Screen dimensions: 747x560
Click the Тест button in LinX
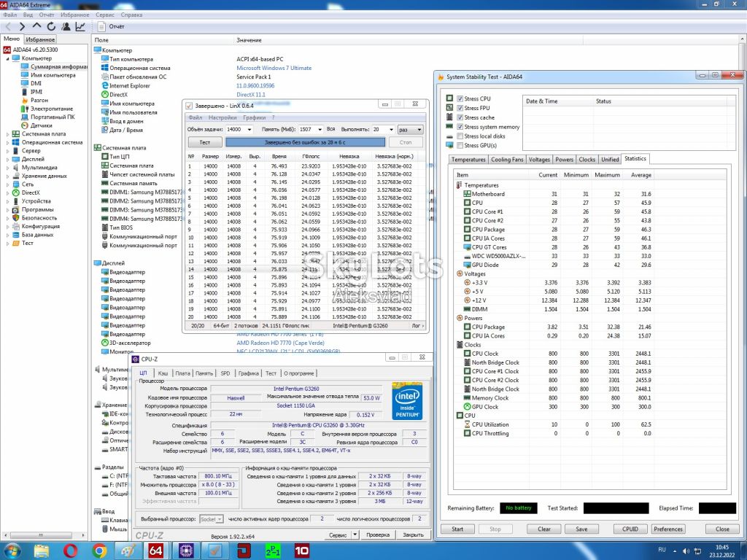click(x=205, y=142)
